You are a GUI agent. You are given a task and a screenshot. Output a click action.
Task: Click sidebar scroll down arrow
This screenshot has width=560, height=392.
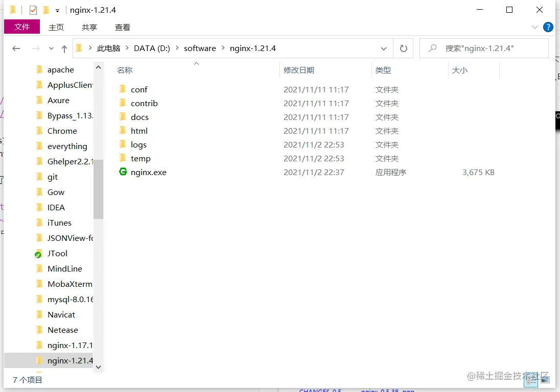pos(99,367)
